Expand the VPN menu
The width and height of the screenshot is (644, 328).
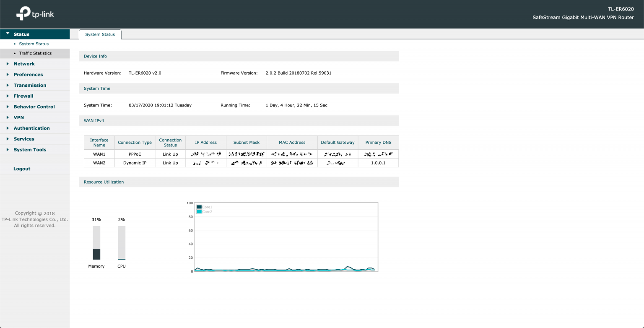click(x=35, y=117)
